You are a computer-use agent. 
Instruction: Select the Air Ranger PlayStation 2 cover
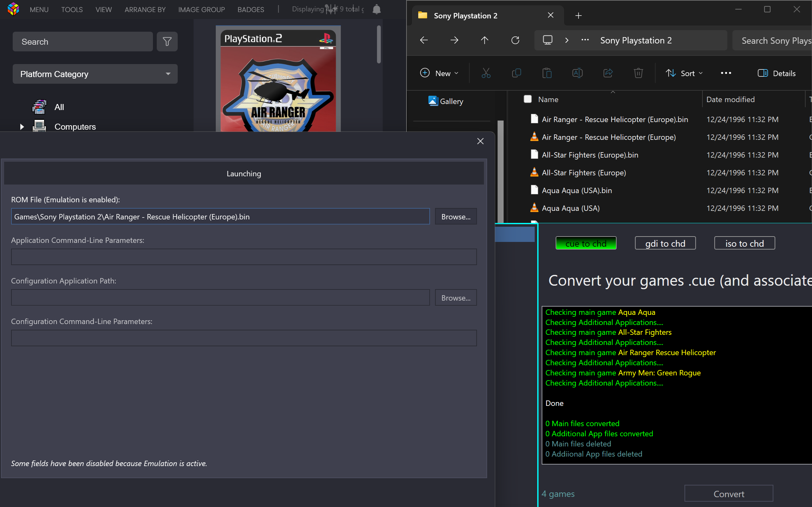point(278,79)
